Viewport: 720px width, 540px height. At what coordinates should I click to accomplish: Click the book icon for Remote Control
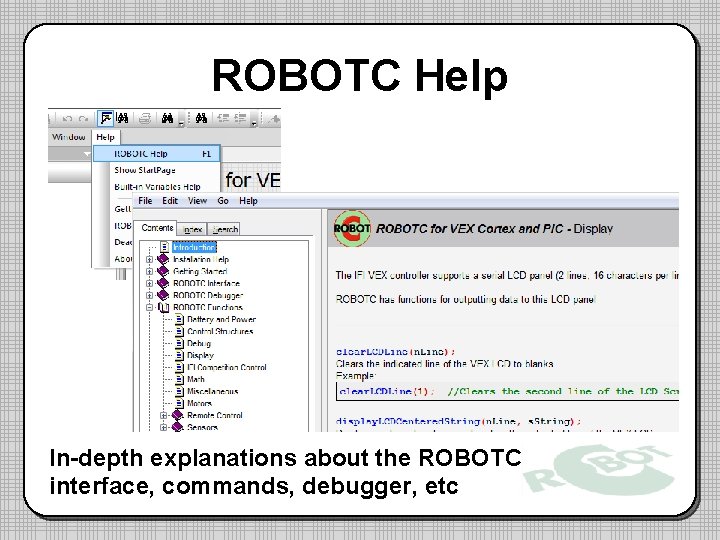177,415
